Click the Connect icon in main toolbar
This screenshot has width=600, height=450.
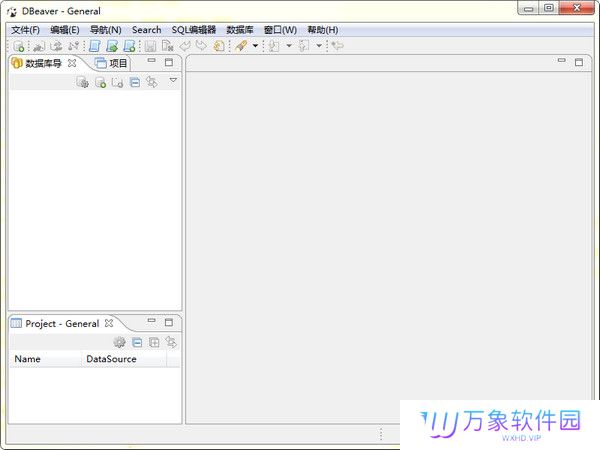39,46
